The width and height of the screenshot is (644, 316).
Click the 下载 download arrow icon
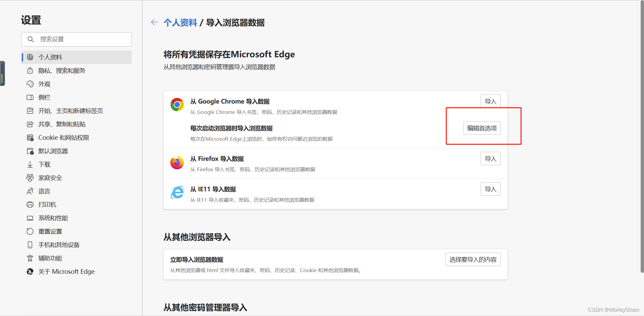pyautogui.click(x=30, y=164)
